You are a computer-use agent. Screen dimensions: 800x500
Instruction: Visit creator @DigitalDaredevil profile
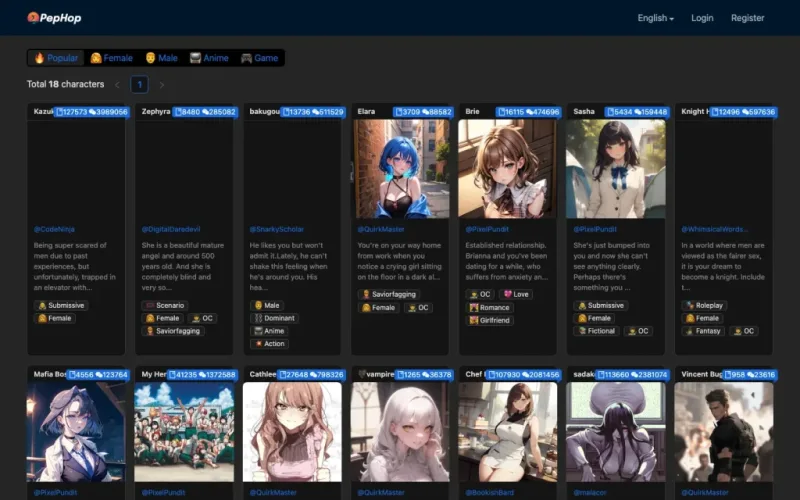[171, 230]
